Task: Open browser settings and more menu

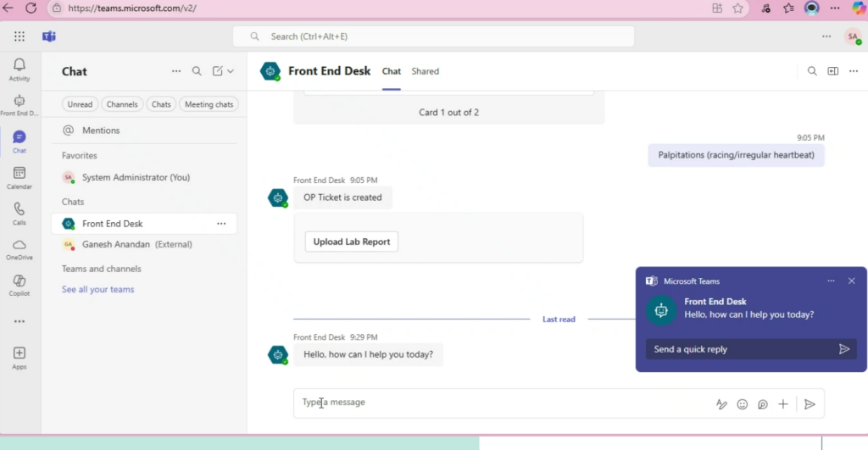Action: tap(835, 8)
